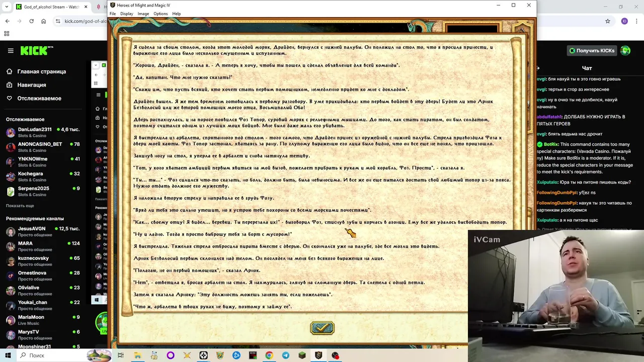Open the Options menu in Heroes window
This screenshot has height=362, width=644.
click(160, 14)
